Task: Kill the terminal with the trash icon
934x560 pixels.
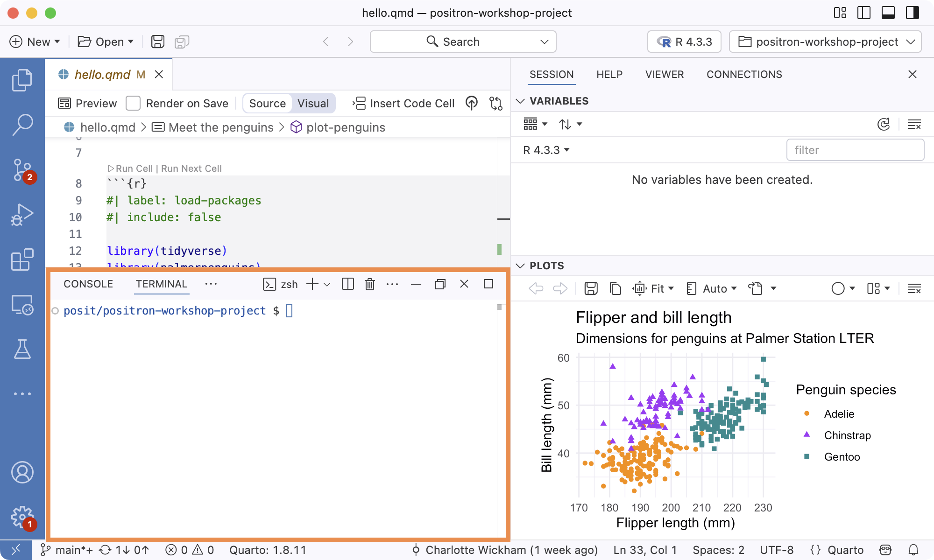Action: (x=370, y=284)
